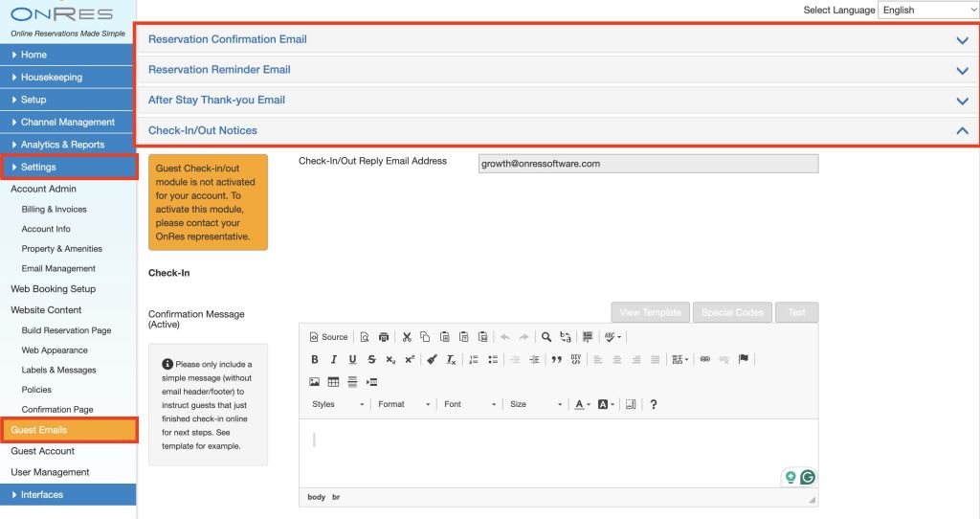Toggle bold formatting

(314, 359)
